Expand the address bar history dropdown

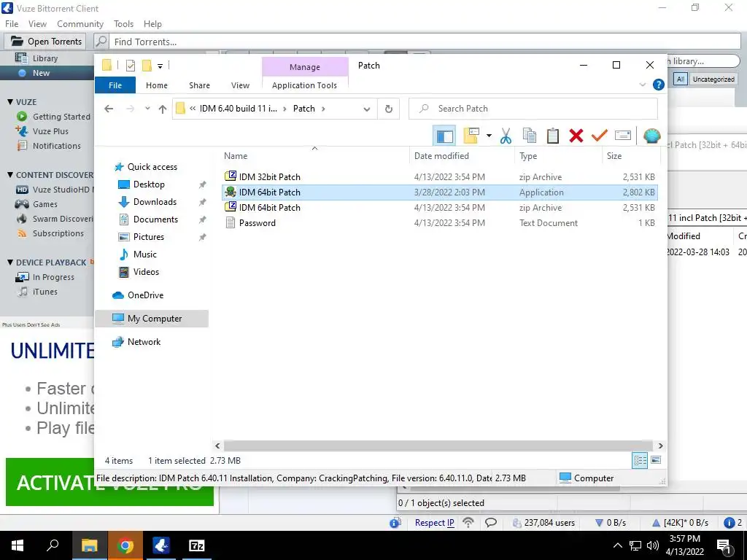(367, 109)
